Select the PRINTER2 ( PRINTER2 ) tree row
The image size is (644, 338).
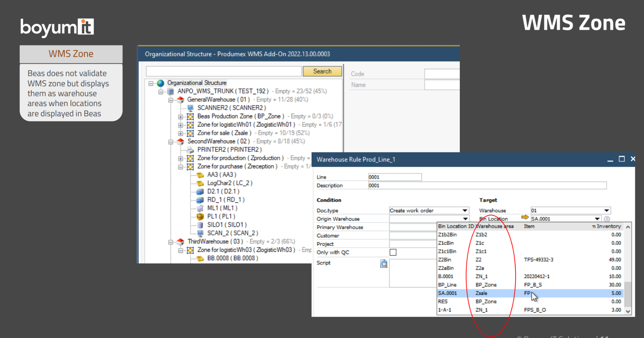(x=230, y=150)
